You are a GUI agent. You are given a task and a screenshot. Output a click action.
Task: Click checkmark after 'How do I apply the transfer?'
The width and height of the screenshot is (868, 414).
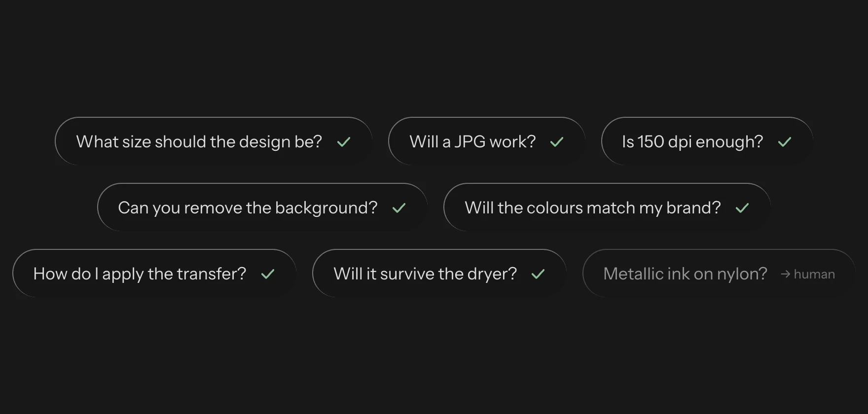[x=268, y=274]
